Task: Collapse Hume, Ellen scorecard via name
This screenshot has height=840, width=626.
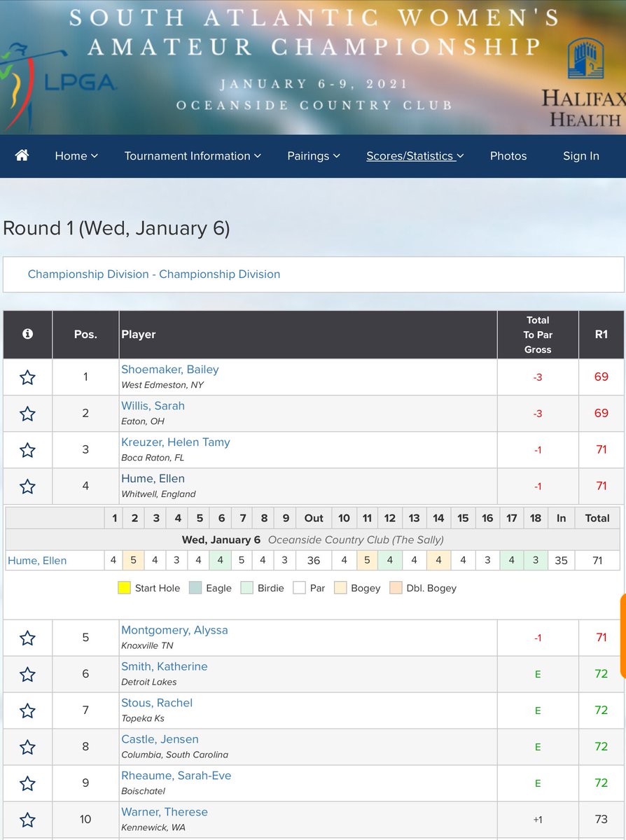Action: (x=153, y=478)
